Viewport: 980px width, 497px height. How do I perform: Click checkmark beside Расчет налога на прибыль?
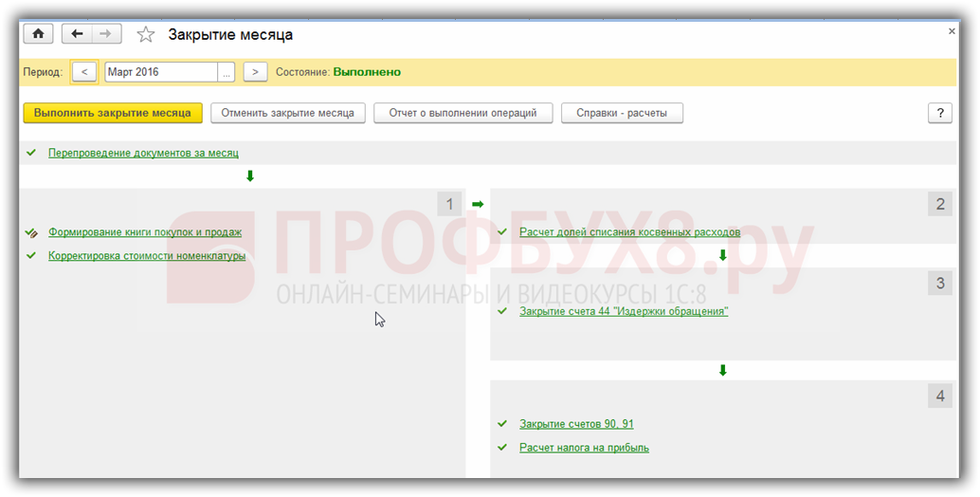click(502, 447)
